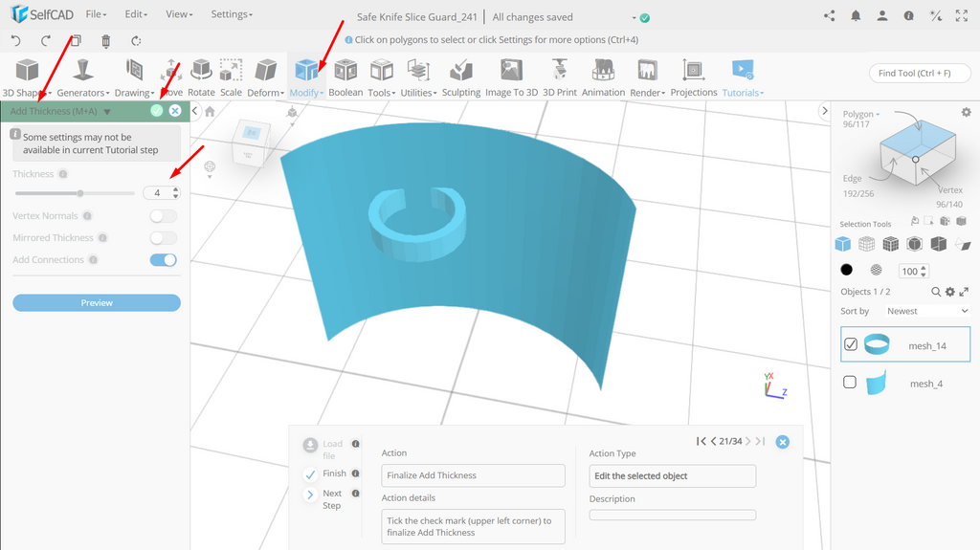Open objects list settings gear
Screen dimensions: 980x550
950,292
